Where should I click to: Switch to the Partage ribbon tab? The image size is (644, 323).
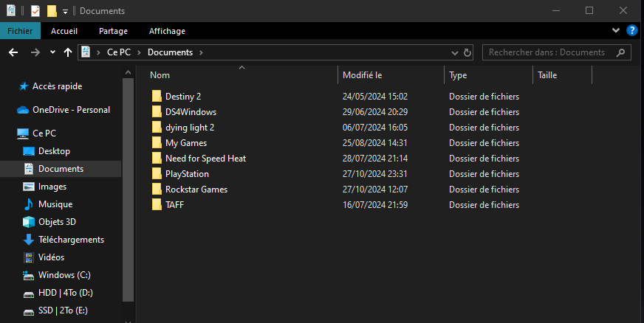[113, 31]
